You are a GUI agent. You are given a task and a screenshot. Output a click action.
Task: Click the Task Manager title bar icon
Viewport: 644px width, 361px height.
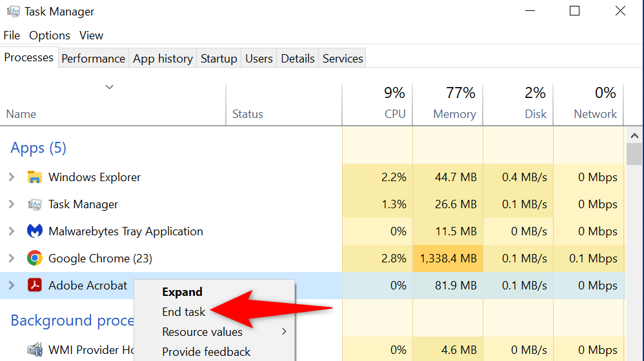[13, 11]
